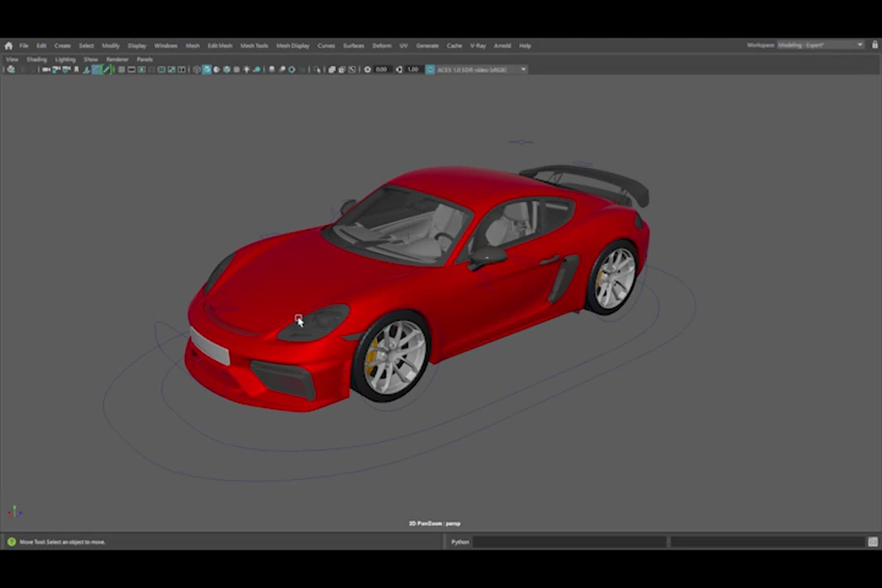Viewport: 882px width, 588px height.
Task: Click inside the Python command line input
Action: point(570,542)
